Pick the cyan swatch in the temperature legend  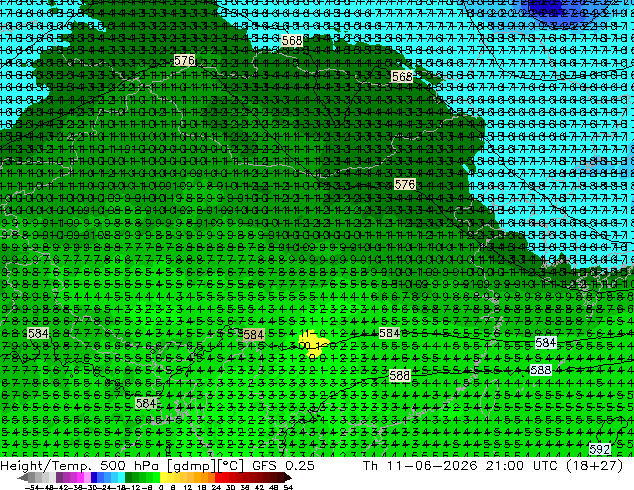[121, 477]
